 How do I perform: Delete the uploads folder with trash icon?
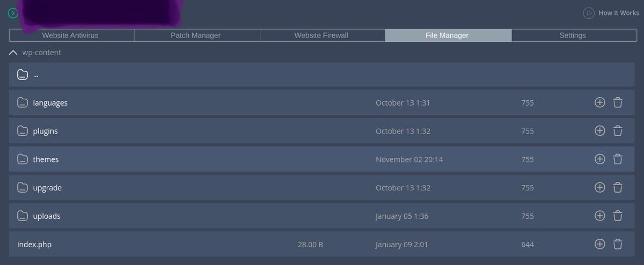tap(618, 216)
